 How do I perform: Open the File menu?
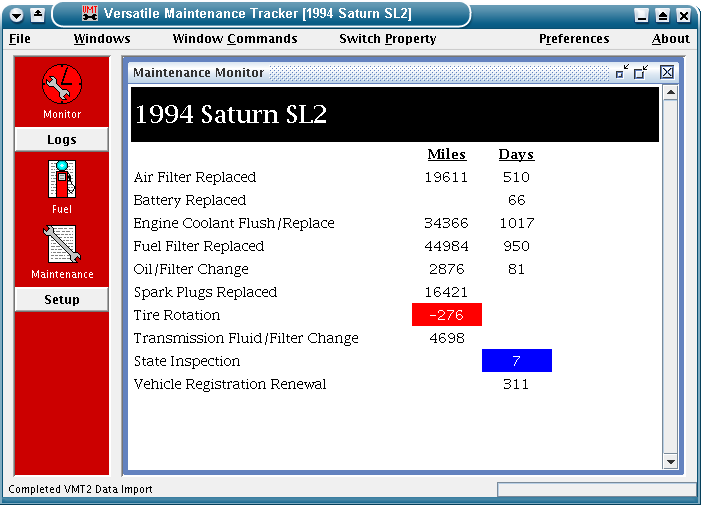[x=20, y=39]
